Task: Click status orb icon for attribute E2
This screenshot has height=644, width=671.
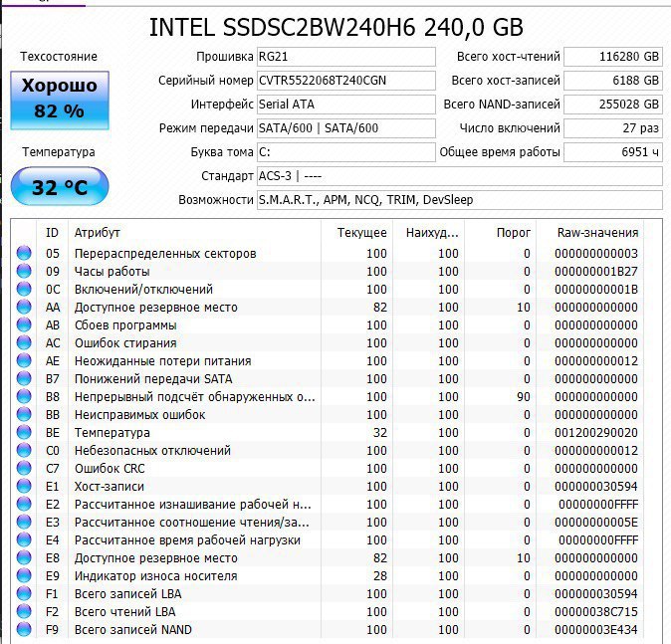Action: point(24,504)
